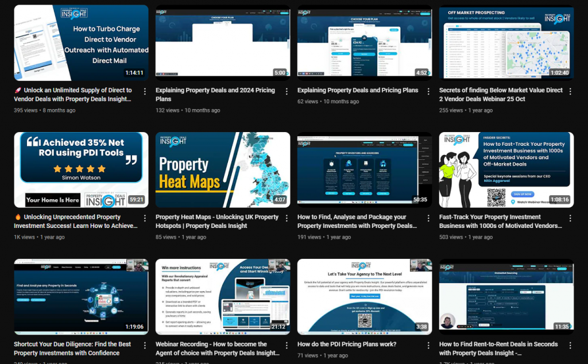The image size is (588, 364).
Task: Play the 4:52 pricing plans thumbnail
Action: (365, 42)
